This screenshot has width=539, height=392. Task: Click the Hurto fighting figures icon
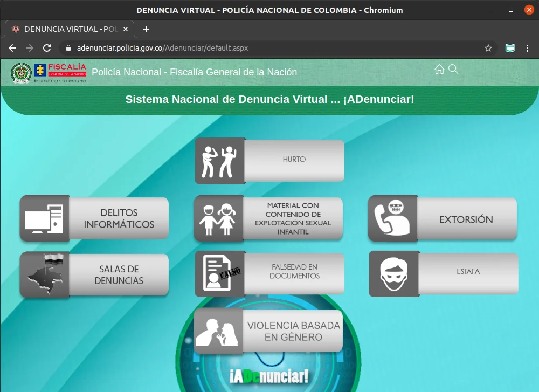(220, 161)
